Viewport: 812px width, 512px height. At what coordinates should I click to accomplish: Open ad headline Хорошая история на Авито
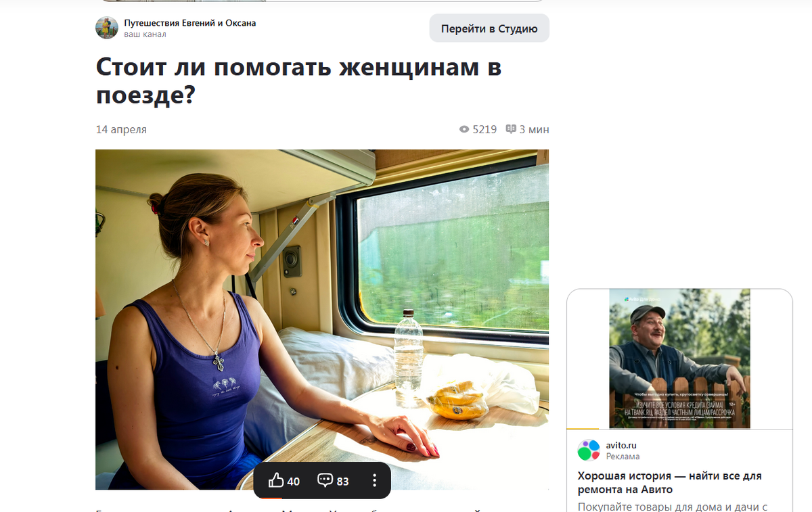[669, 482]
